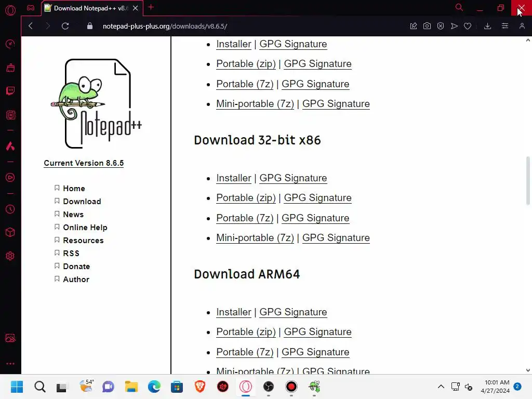The height and width of the screenshot is (399, 532).
Task: Open News in the site menu
Action: [73, 215]
